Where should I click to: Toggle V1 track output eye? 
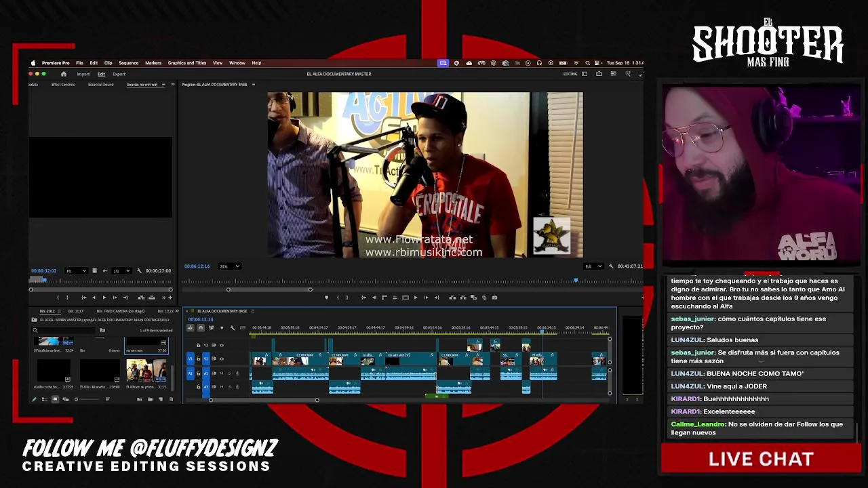click(x=222, y=359)
